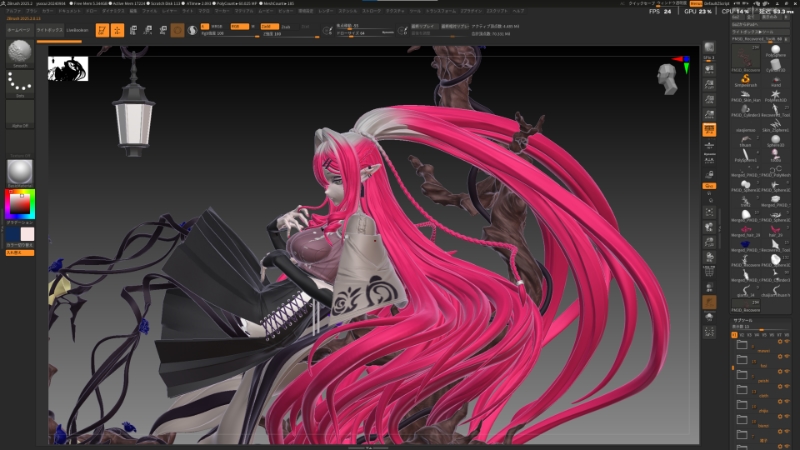The width and height of the screenshot is (800, 450).
Task: Open the Alpha Off selector
Action: pos(20,114)
